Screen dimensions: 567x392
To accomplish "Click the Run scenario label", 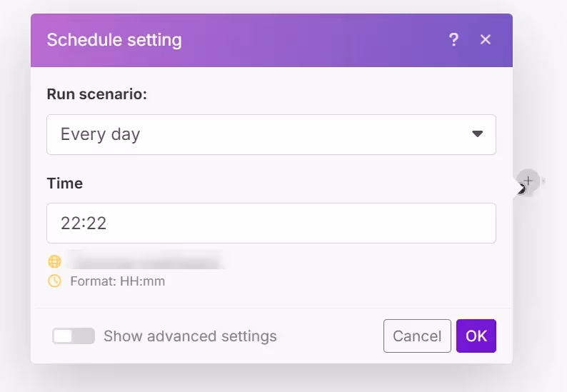I will tap(96, 94).
